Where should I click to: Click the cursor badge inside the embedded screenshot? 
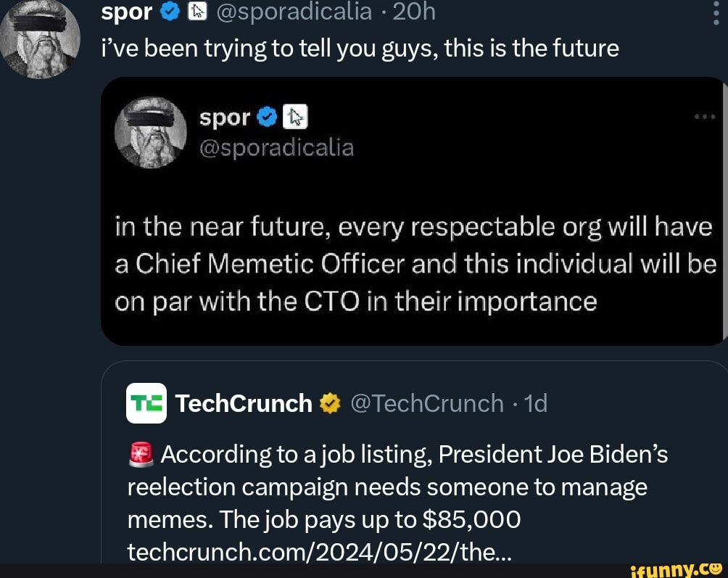295,116
